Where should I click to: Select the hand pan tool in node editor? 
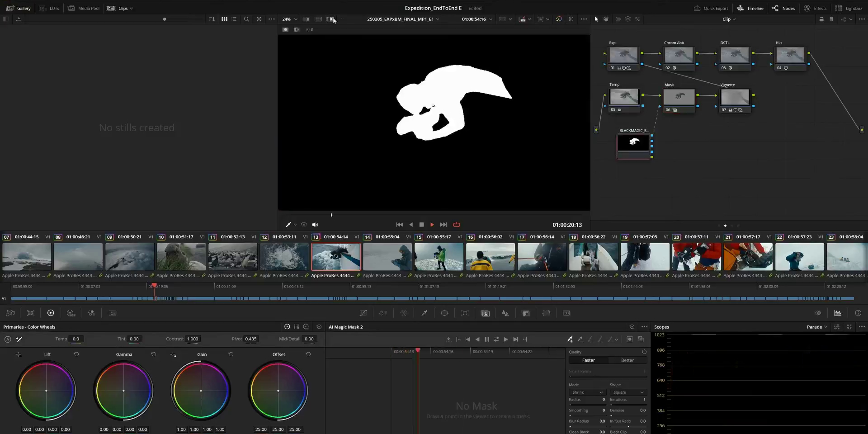[606, 19]
